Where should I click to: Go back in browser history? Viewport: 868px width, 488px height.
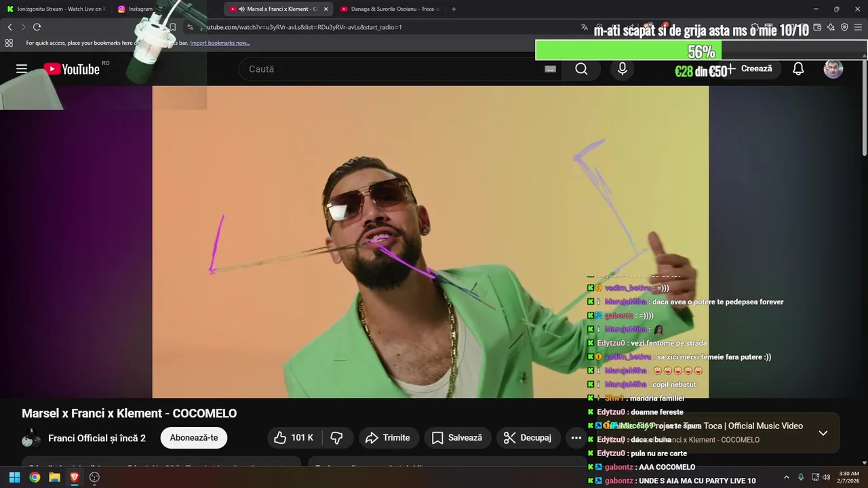click(x=9, y=27)
